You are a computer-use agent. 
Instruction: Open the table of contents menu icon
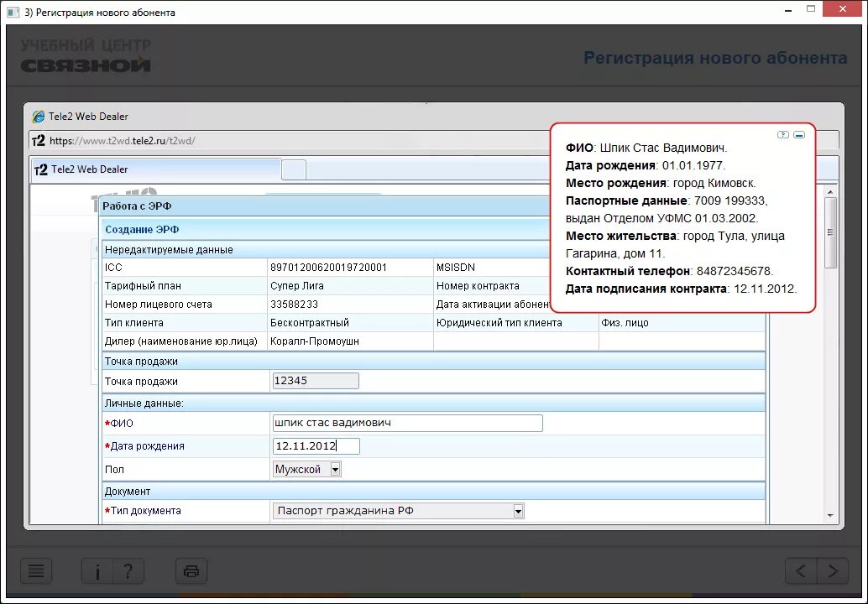[x=36, y=570]
